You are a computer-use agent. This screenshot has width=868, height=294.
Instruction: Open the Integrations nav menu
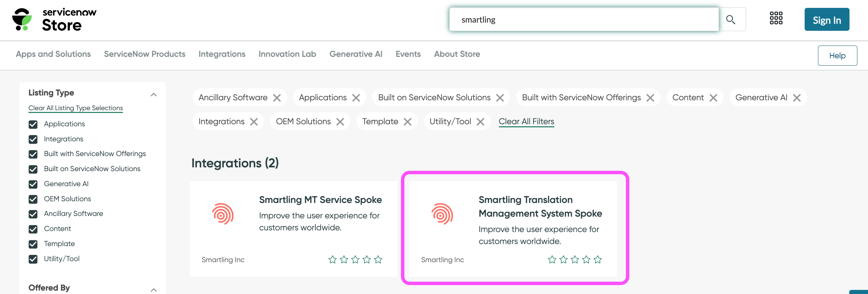[x=222, y=54]
